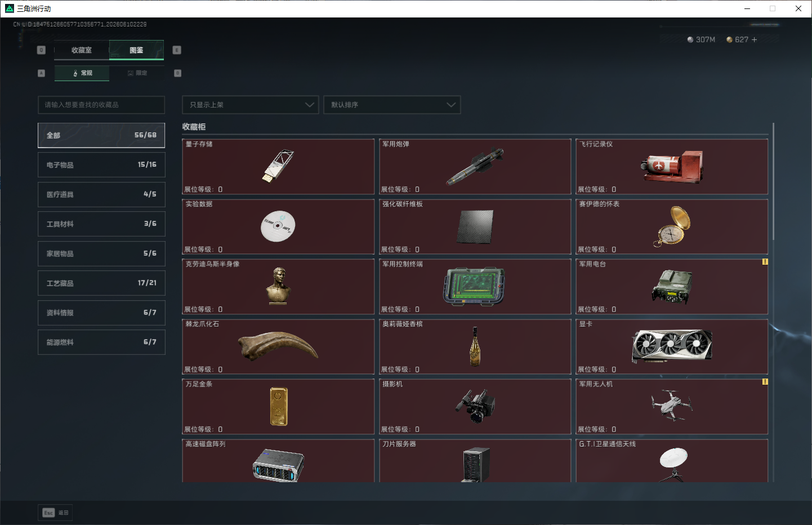Select the 克劳迪乌斯半身像 bust statue item
812x525 pixels.
pos(278,287)
